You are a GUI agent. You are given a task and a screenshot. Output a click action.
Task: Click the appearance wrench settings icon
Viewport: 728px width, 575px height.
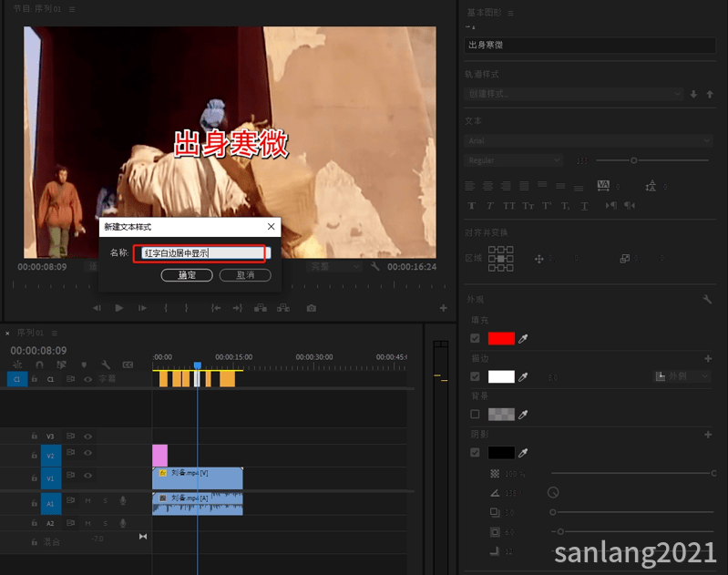tap(707, 300)
